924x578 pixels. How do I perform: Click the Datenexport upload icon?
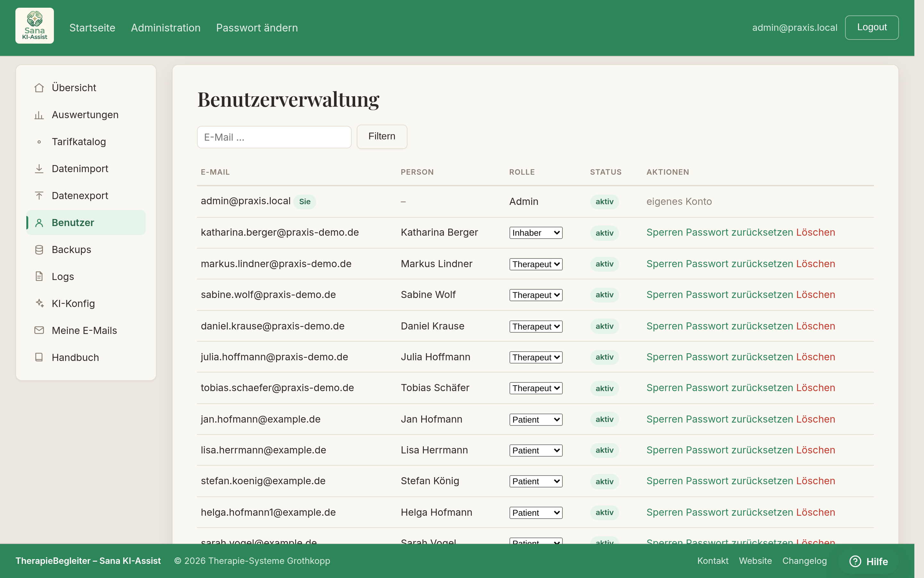tap(39, 196)
